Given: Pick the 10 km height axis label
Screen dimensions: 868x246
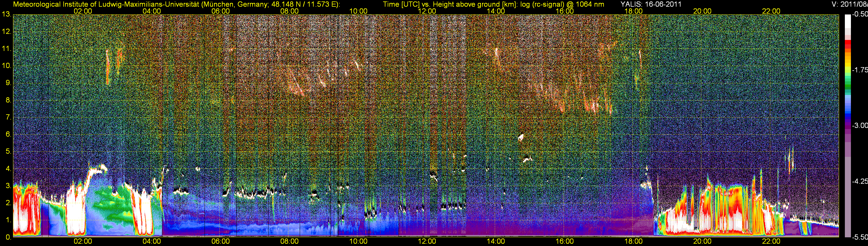Looking at the screenshot, I should [x=6, y=66].
